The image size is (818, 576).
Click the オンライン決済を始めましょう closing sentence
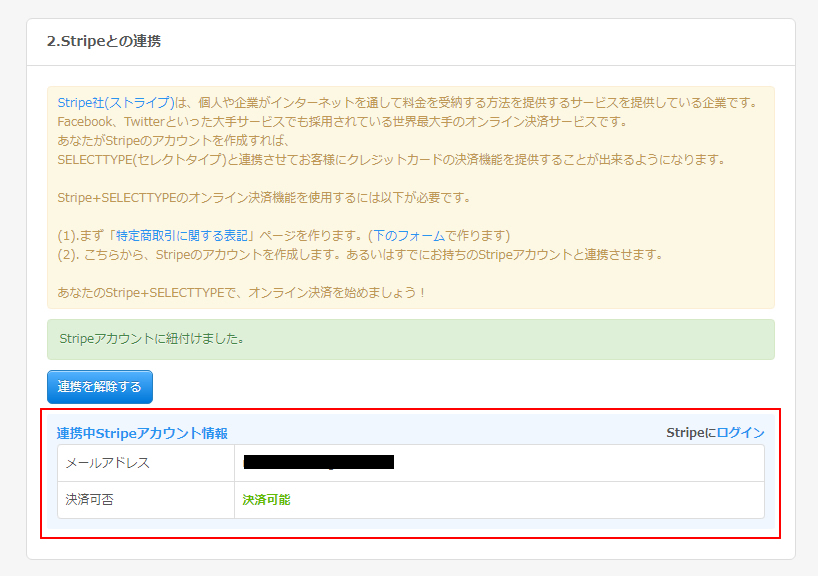[x=242, y=293]
